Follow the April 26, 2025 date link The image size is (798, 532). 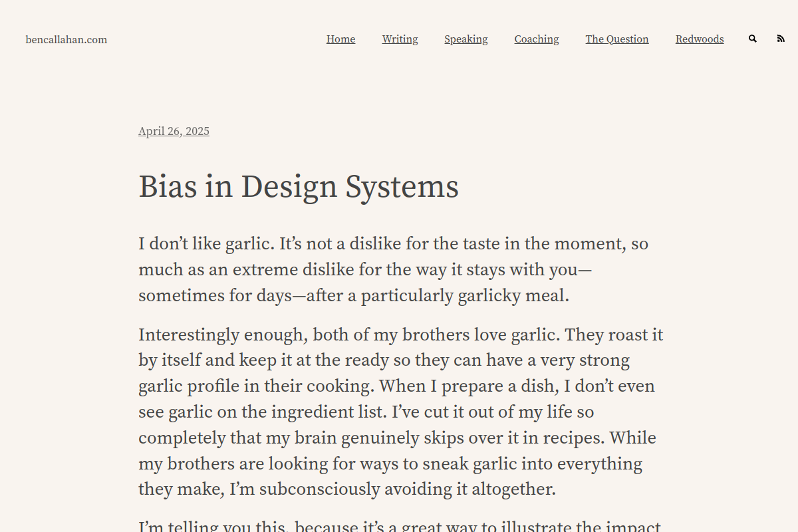(x=174, y=132)
